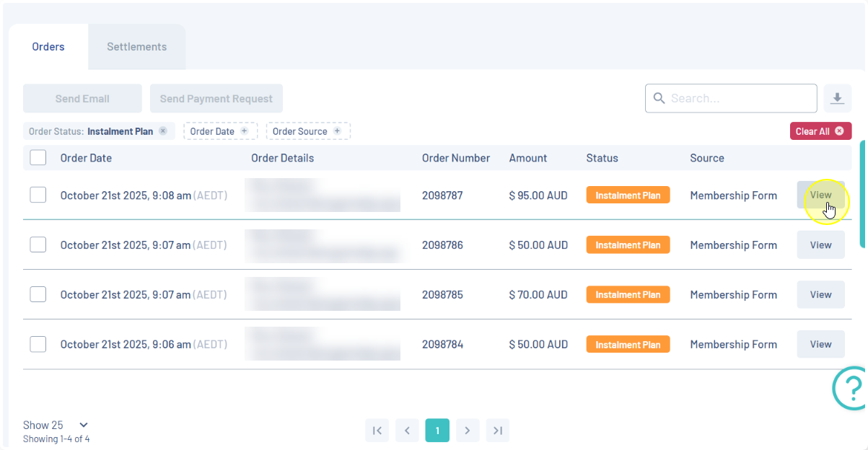The width and height of the screenshot is (868, 450).
Task: Click the search magnifier icon
Action: point(659,98)
